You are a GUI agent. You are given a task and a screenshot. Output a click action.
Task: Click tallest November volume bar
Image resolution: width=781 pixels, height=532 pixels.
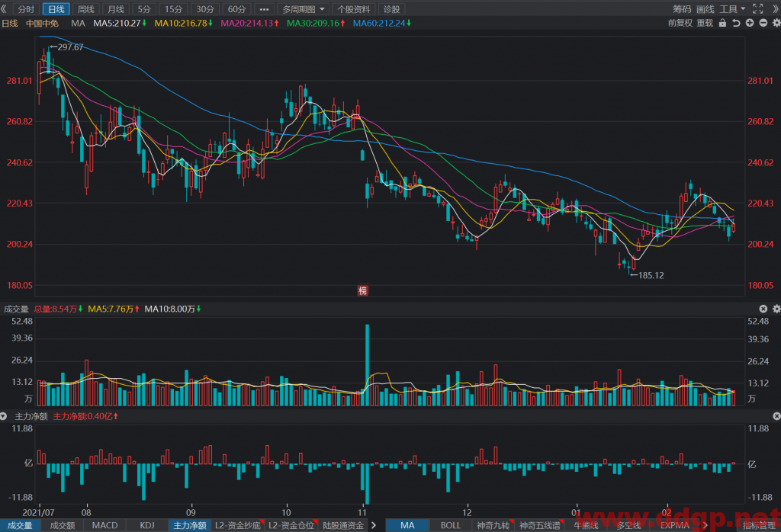(367, 365)
